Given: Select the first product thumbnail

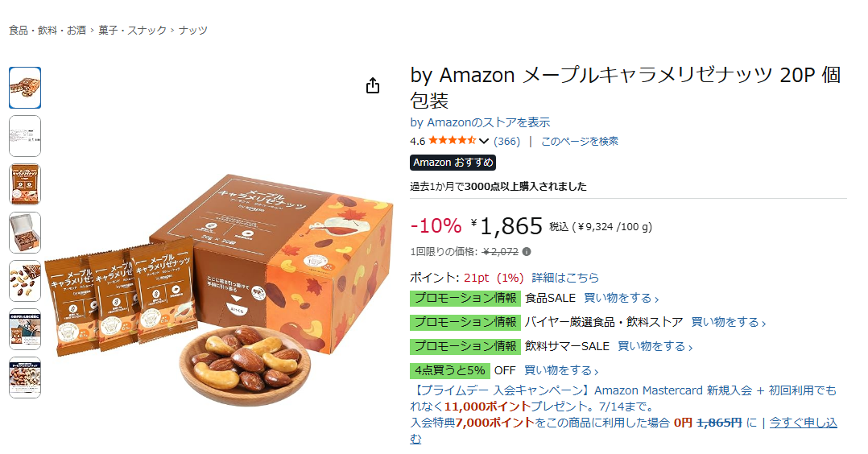Looking at the screenshot, I should (x=25, y=88).
